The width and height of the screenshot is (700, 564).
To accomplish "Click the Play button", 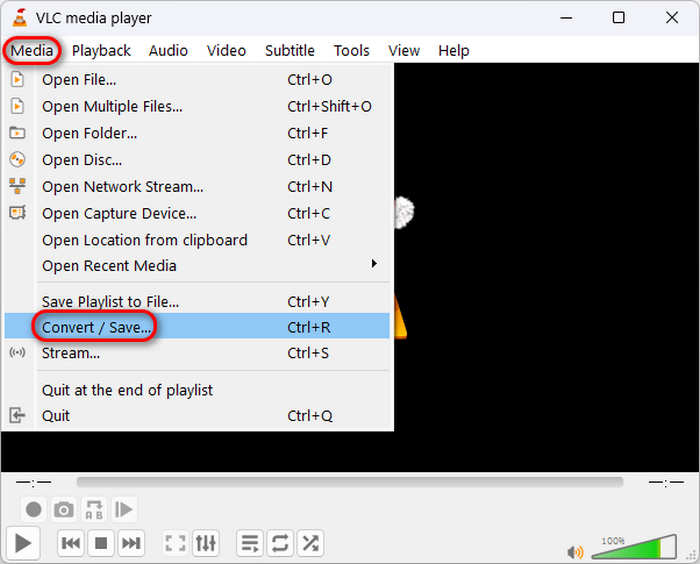I will click(23, 543).
